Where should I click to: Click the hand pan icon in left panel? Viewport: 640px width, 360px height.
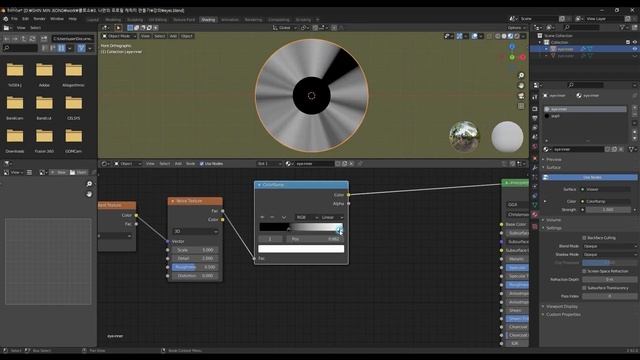pos(89,194)
